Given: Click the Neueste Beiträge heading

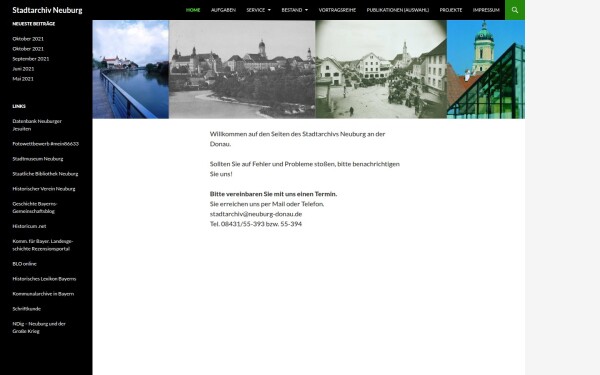Looking at the screenshot, I should pos(34,24).
